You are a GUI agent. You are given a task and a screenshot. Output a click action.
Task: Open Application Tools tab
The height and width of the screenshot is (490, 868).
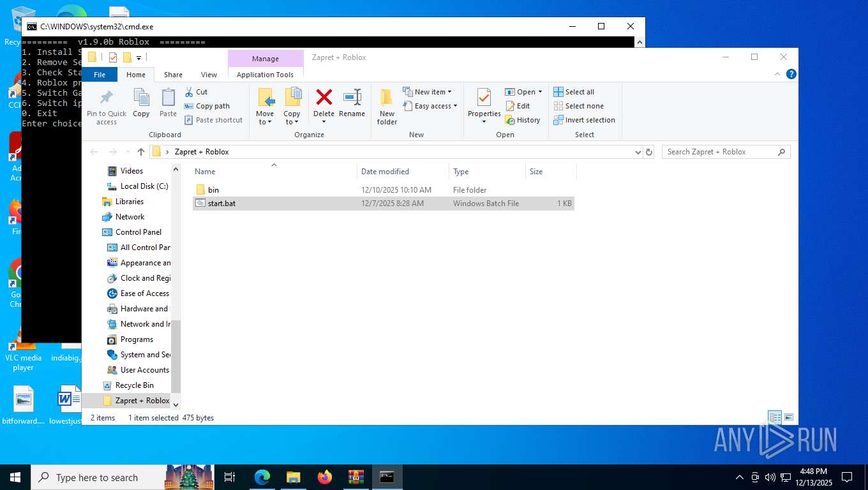click(265, 75)
